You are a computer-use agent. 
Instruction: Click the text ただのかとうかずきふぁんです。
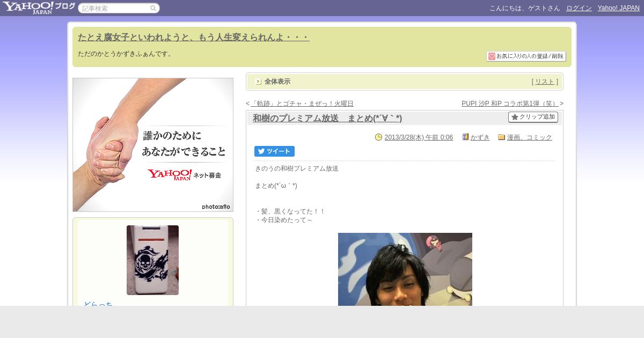click(126, 54)
